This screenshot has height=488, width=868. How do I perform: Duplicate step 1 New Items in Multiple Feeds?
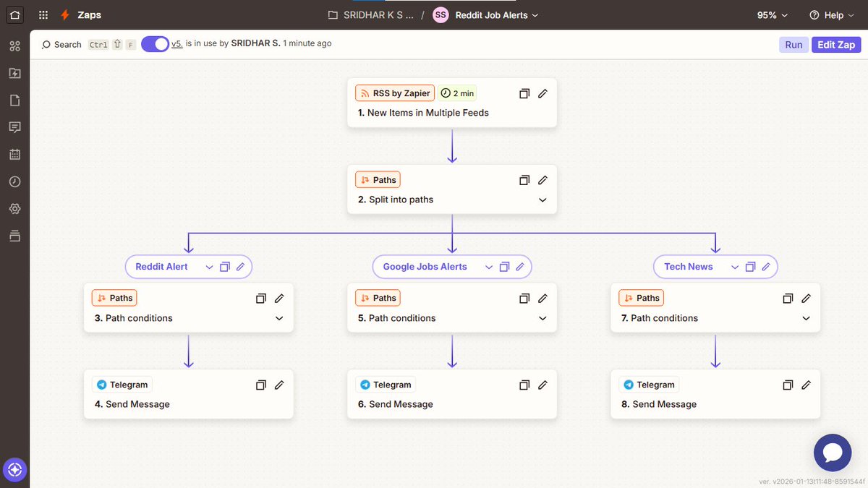click(x=524, y=93)
